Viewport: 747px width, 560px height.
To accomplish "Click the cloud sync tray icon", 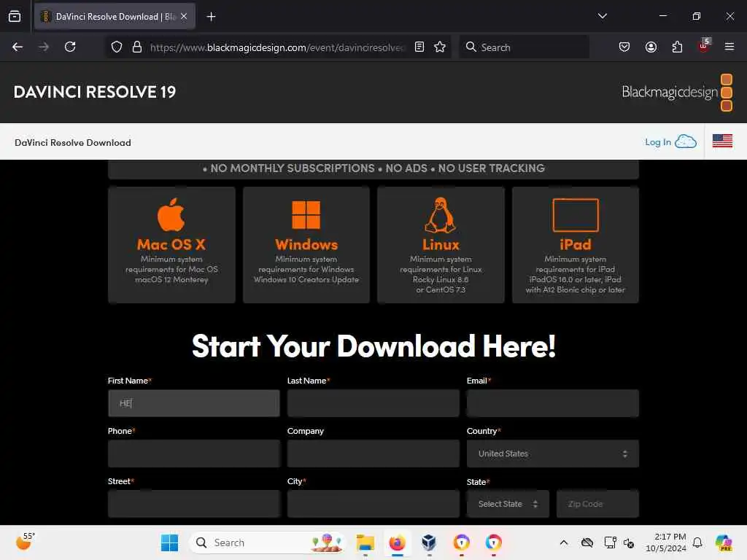I will 587,542.
